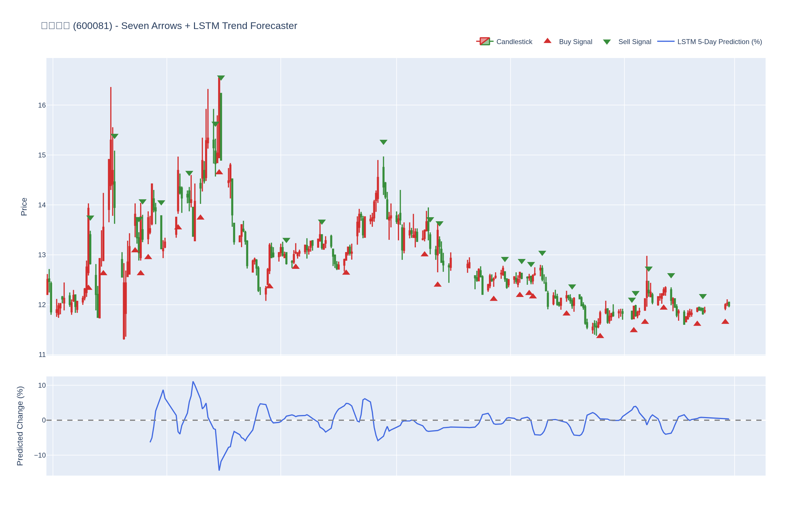Click the highest peak of LSTM prediction line
The height and width of the screenshot is (522, 812).
[193, 382]
